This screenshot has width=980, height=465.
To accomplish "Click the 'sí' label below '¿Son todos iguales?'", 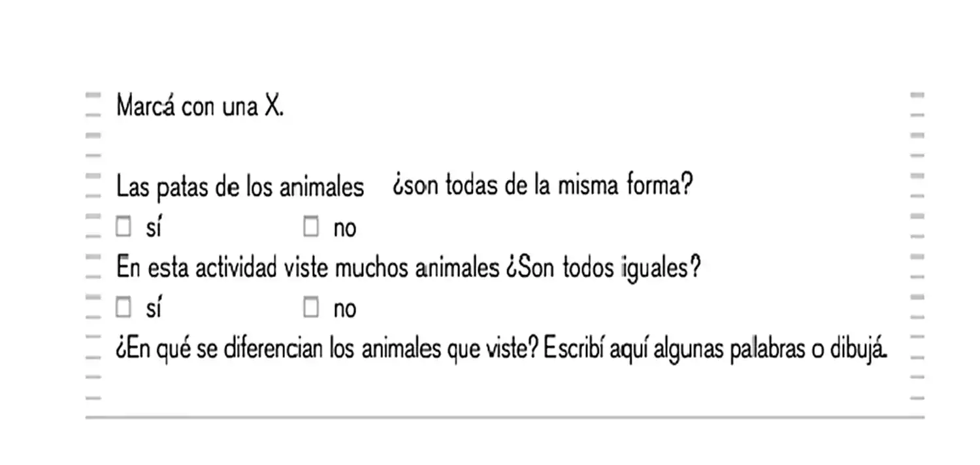I will click(x=154, y=308).
